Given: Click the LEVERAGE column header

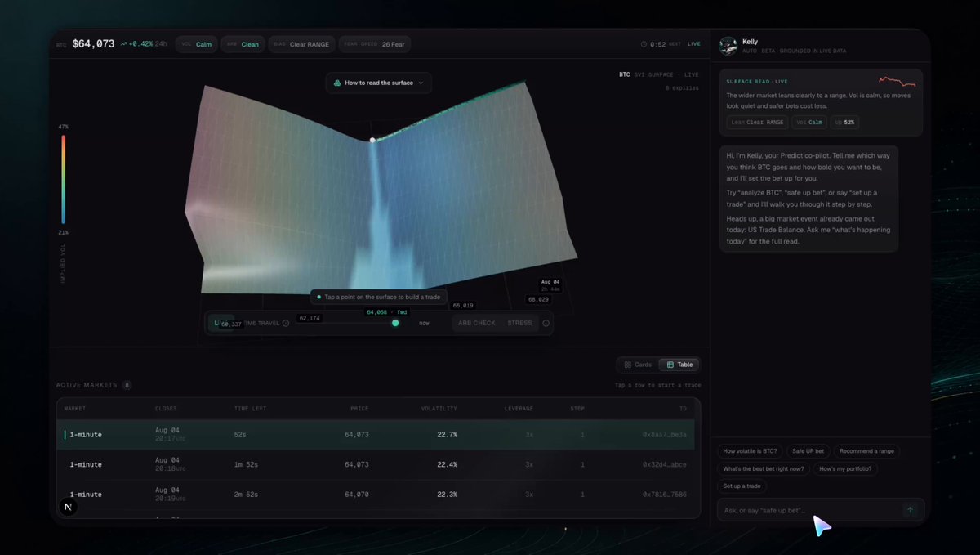Looking at the screenshot, I should point(519,408).
